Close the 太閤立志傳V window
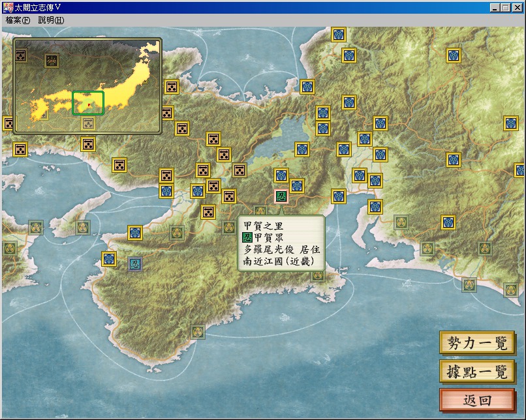This screenshot has width=526, height=420. pyautogui.click(x=518, y=8)
